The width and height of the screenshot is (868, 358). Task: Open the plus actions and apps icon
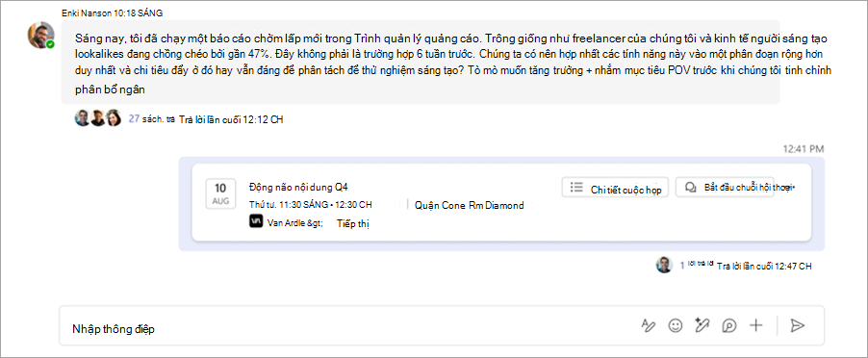click(x=755, y=326)
